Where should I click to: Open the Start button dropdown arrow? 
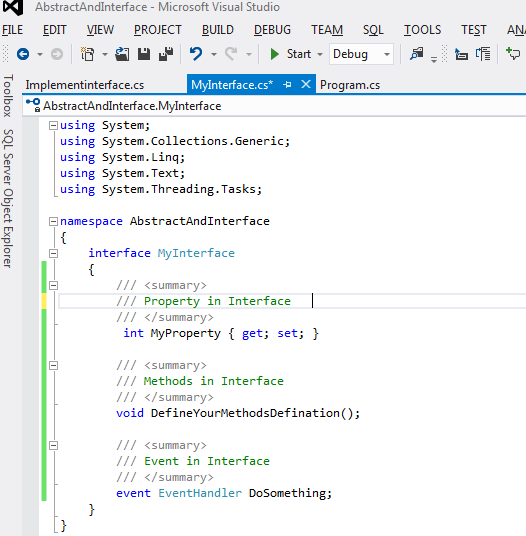pyautogui.click(x=320, y=54)
